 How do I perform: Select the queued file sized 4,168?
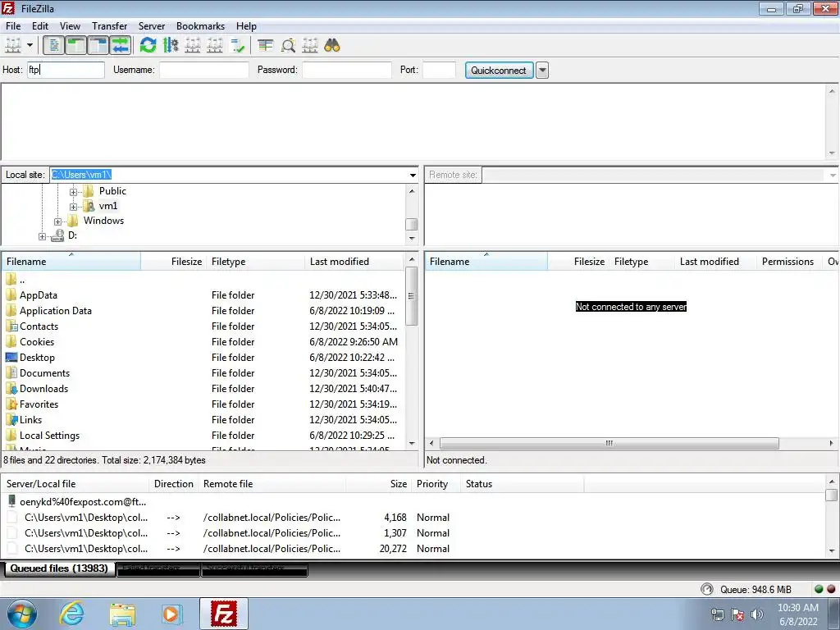coord(228,518)
